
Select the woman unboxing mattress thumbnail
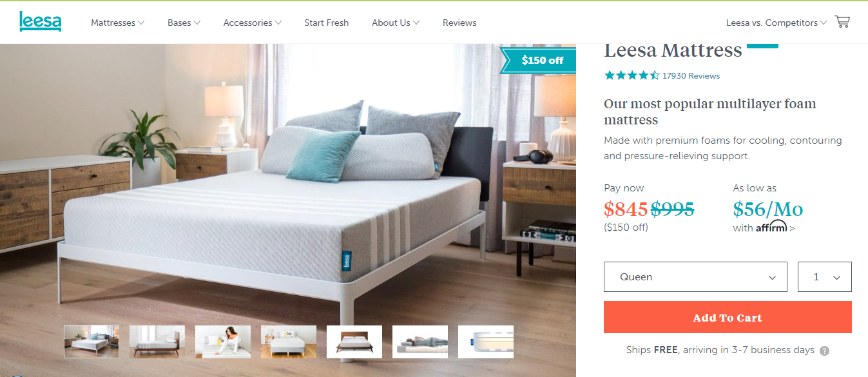point(223,342)
